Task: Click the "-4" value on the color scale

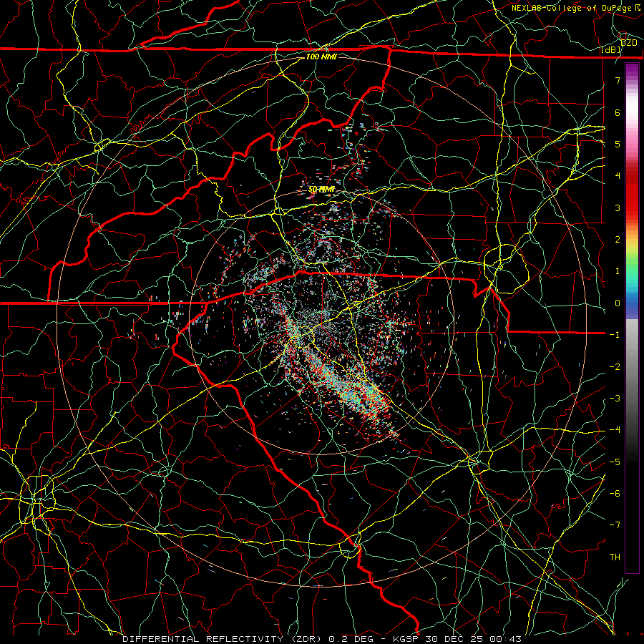Action: (x=615, y=430)
